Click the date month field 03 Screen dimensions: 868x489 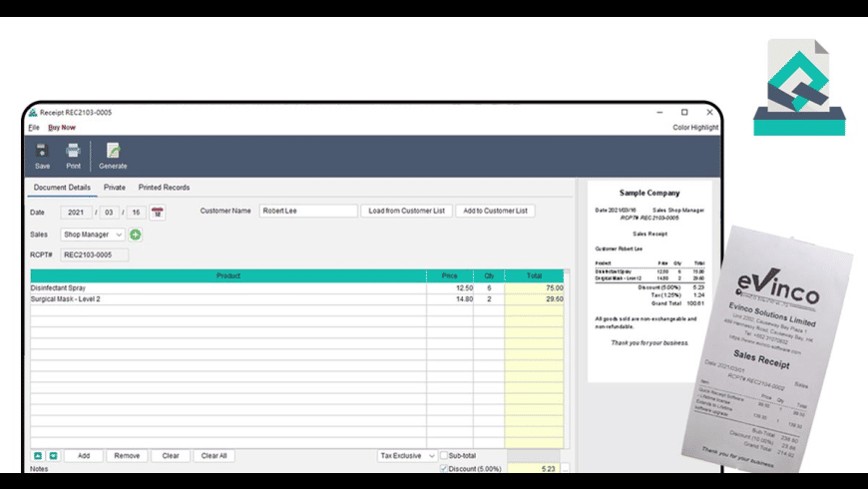click(x=109, y=213)
